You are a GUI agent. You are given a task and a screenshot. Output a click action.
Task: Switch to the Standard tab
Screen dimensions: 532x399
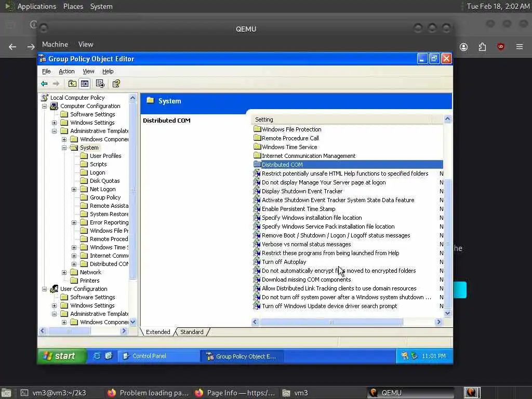[x=192, y=332]
